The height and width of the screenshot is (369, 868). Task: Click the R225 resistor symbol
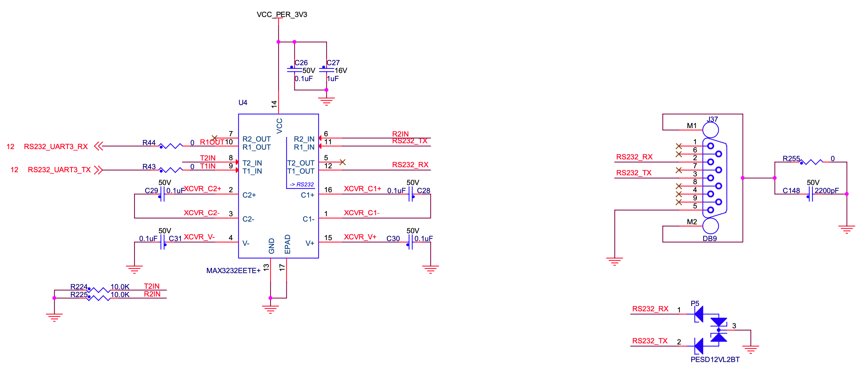(98, 298)
